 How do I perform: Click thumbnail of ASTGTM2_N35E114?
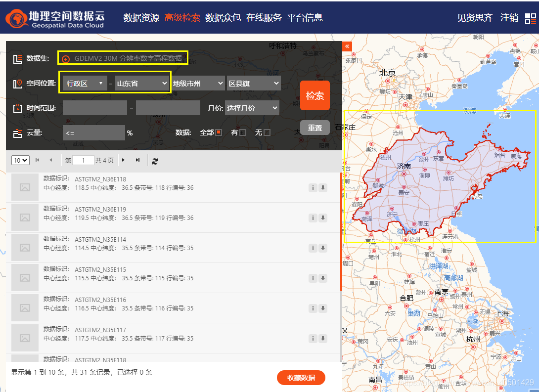25,248
